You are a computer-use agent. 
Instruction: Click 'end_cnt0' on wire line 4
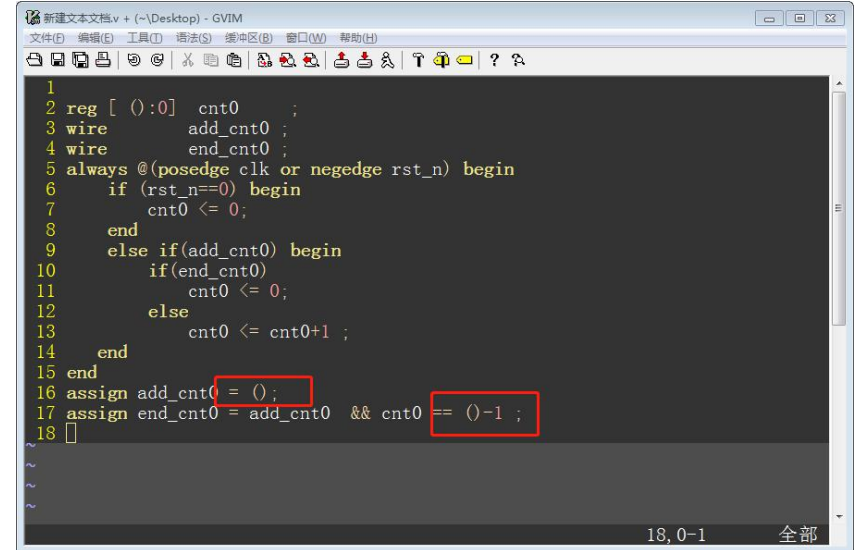pyautogui.click(x=229, y=149)
